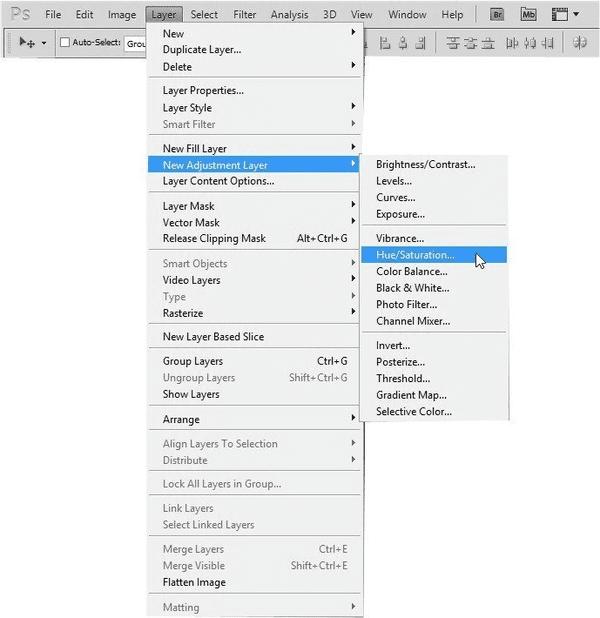
Task: Select the Move tool preset icon
Action: tap(27, 42)
